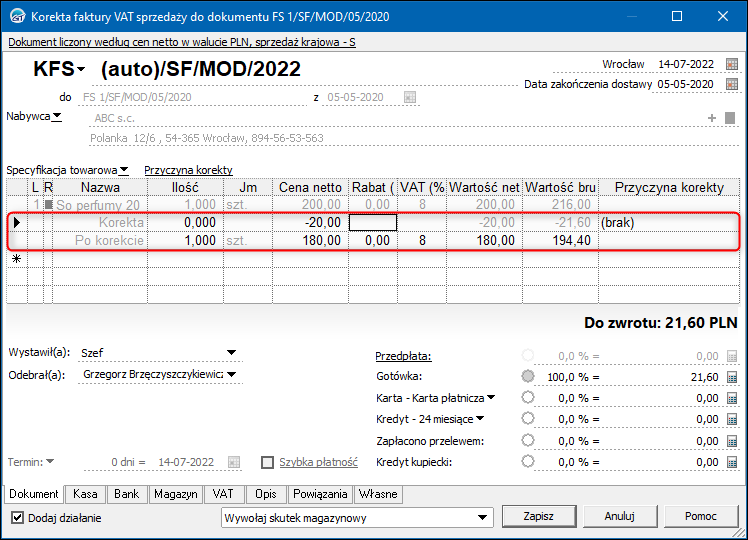Image resolution: width=748 pixels, height=540 pixels.
Task: Click the Data zakończenia dostawy date field
Action: 686,84
